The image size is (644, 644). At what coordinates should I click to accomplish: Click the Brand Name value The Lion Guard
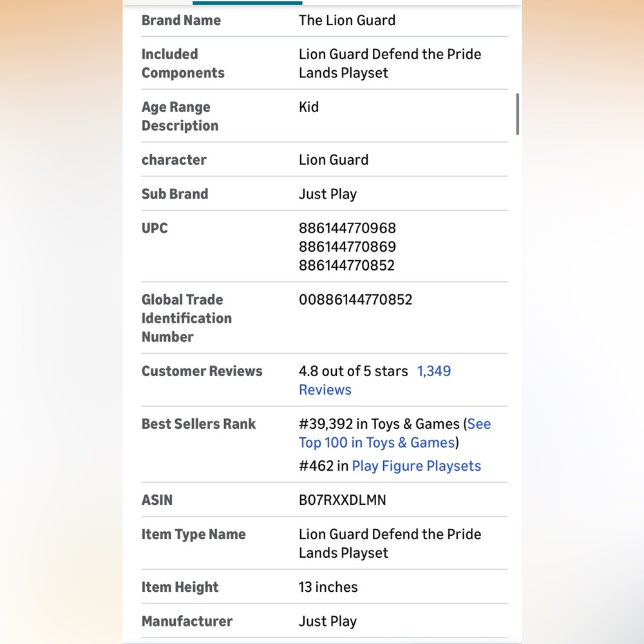347,21
